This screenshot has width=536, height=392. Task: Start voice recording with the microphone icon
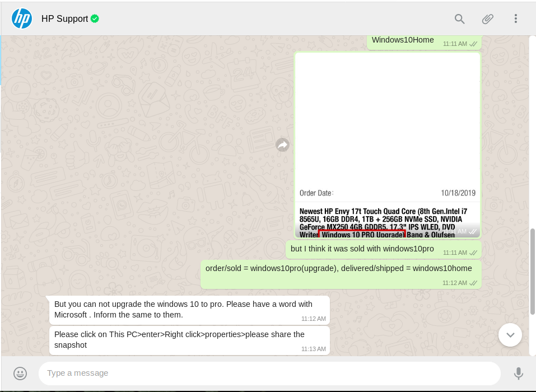coord(518,373)
